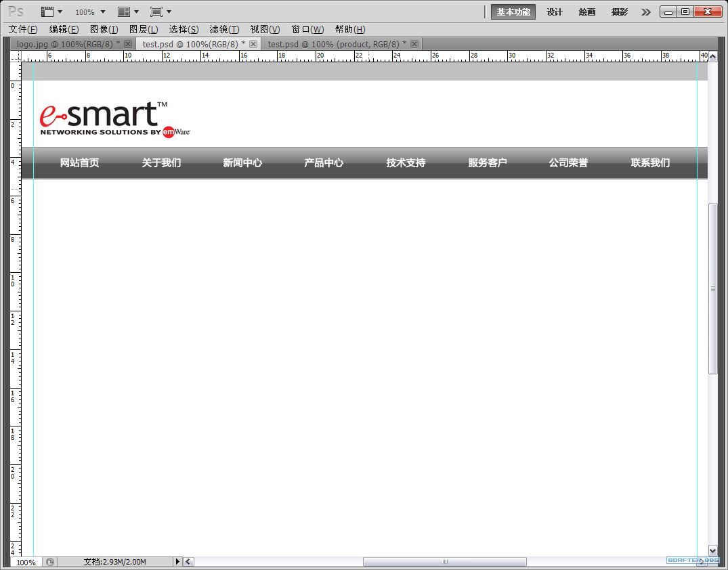Screen dimensions: 728x570
Task: Select the 基本功能 workspace button
Action: click(x=513, y=12)
